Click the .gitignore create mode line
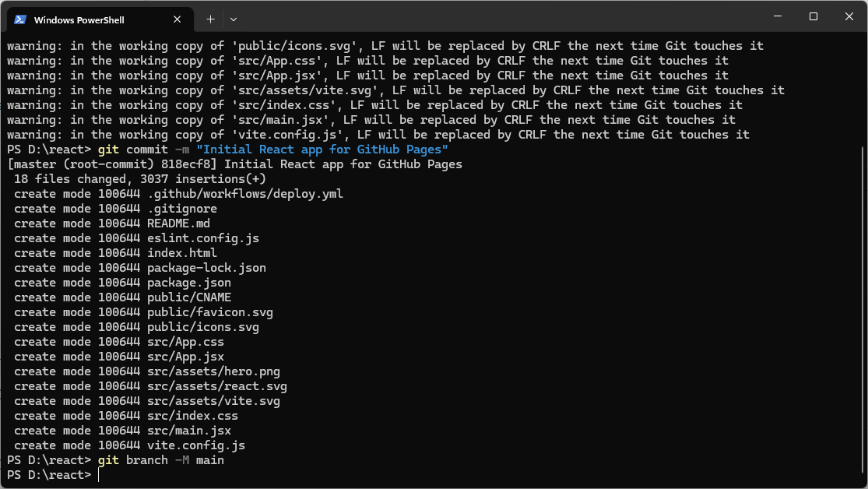The height and width of the screenshot is (489, 868). click(116, 209)
